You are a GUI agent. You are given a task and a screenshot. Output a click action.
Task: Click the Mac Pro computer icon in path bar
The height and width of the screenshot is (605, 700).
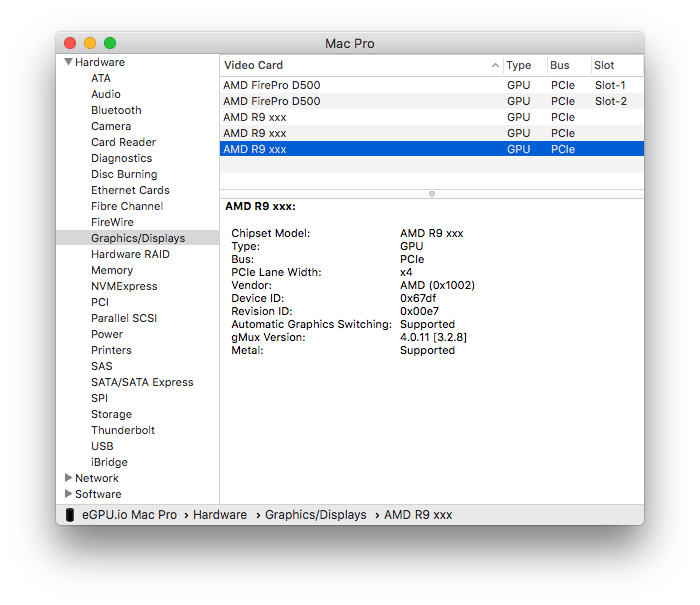[70, 514]
